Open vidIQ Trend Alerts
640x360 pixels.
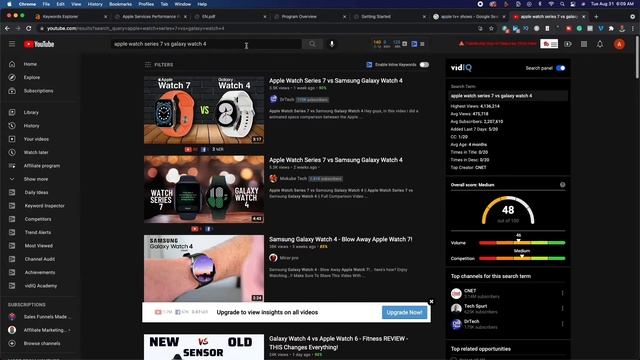[x=38, y=232]
